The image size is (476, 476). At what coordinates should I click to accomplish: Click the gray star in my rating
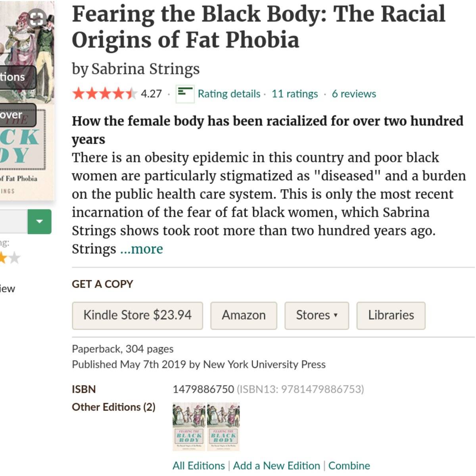pos(14,258)
